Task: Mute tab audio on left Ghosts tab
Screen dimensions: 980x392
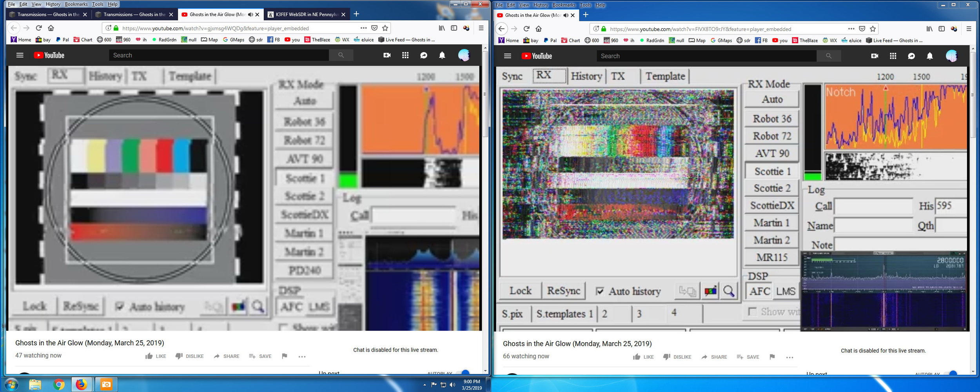Action: [250, 15]
